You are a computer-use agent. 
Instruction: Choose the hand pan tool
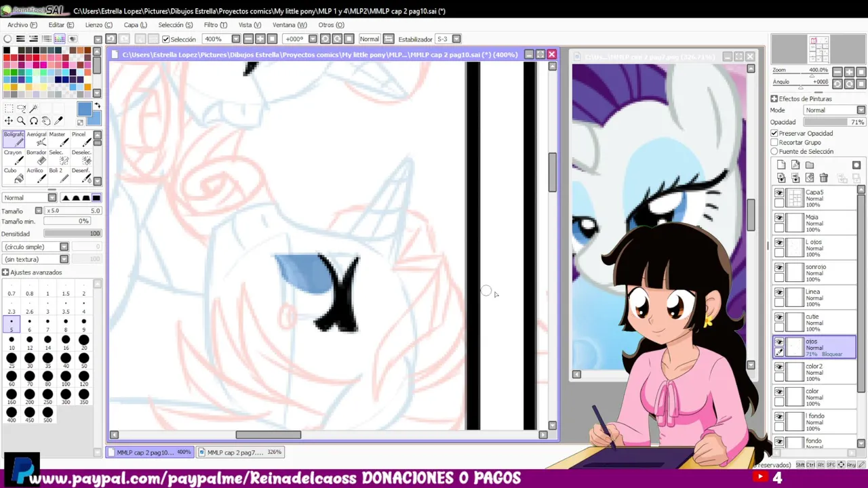pos(46,121)
